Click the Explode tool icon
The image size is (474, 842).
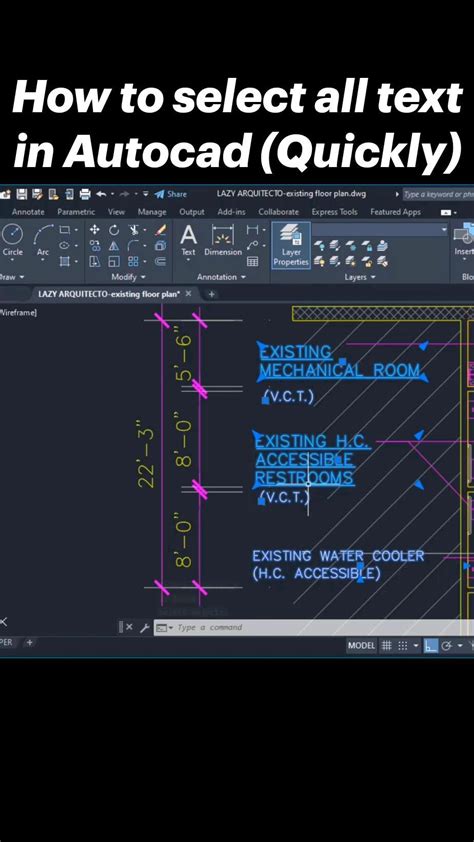point(160,245)
